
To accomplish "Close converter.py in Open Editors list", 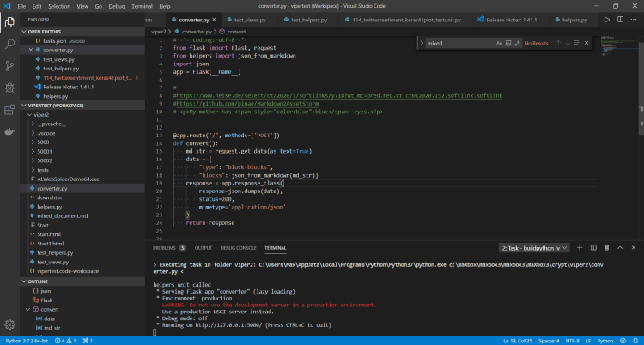I will (31, 50).
